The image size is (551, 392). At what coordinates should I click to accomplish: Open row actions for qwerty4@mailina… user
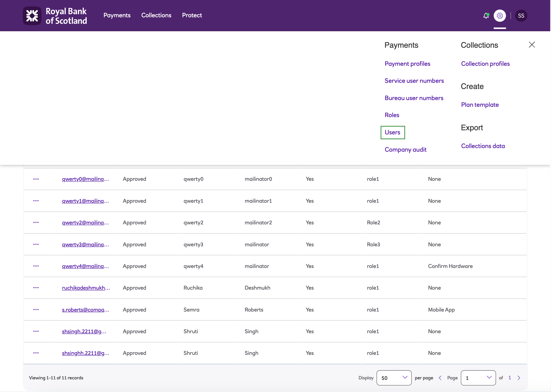[x=36, y=266]
